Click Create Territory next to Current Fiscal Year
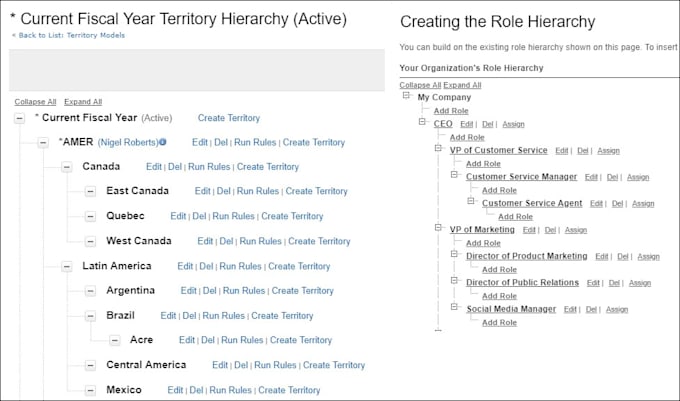 click(x=229, y=118)
